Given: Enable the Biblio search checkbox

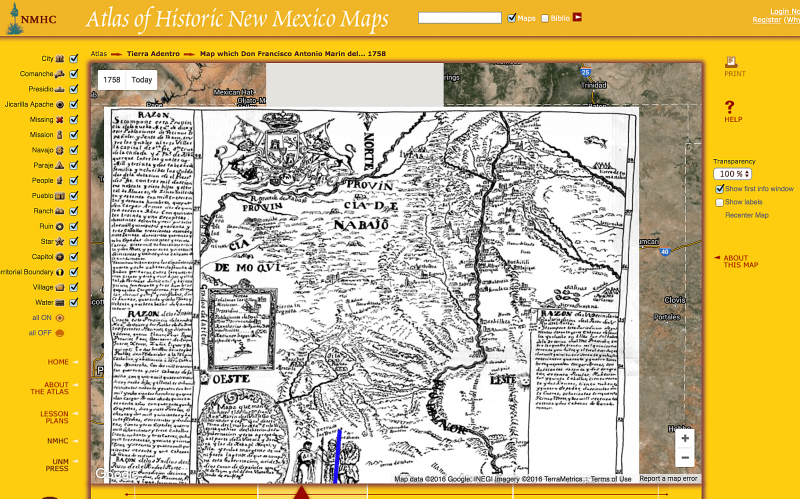Looking at the screenshot, I should pos(545,18).
